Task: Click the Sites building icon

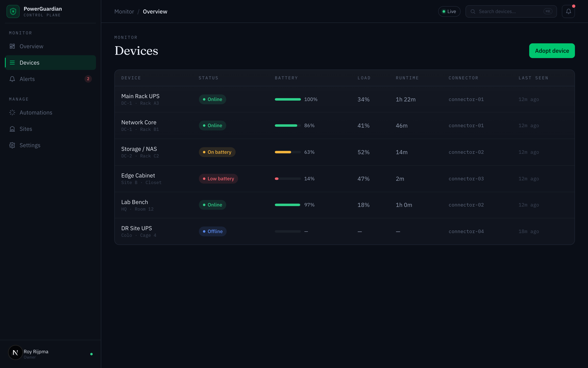Action: pyautogui.click(x=12, y=129)
